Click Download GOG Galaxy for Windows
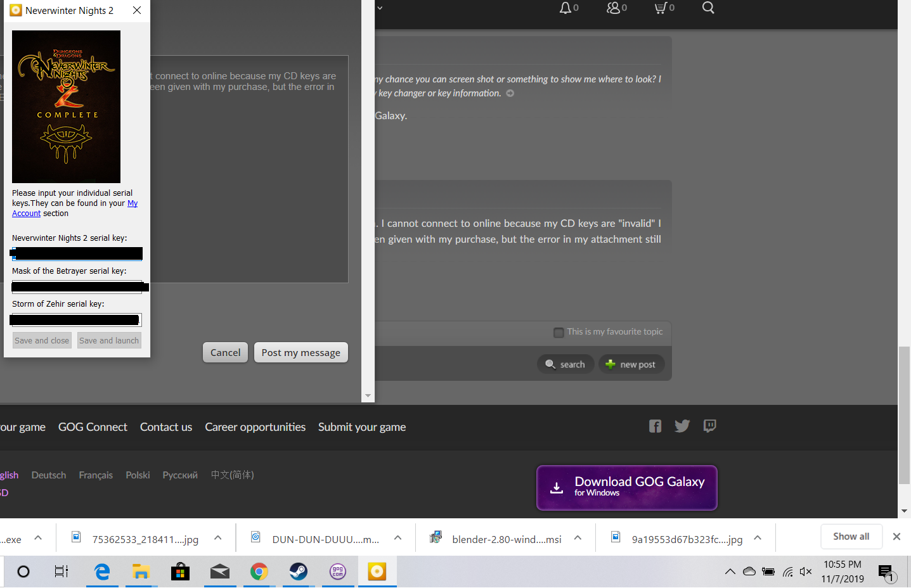Screen dimensions: 911x588 [x=627, y=487]
